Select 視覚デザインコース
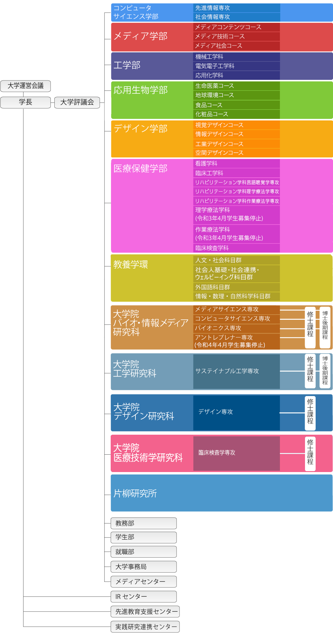This screenshot has height=644, width=333. (236, 125)
